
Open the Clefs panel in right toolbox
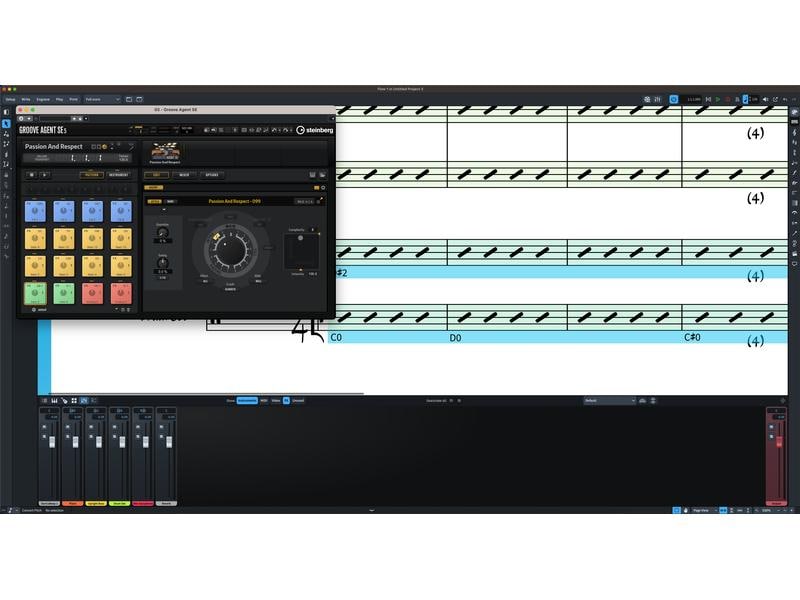(x=794, y=132)
